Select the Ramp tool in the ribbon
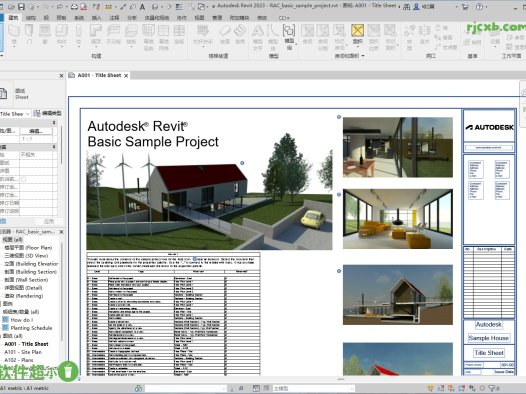This screenshot has width=526, height=394. (x=225, y=34)
